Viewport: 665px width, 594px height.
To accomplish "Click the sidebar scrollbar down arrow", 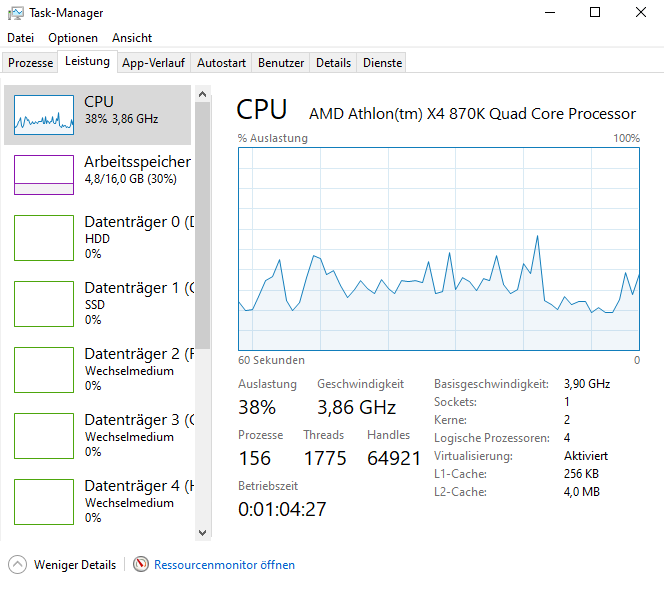I will pos(203,533).
